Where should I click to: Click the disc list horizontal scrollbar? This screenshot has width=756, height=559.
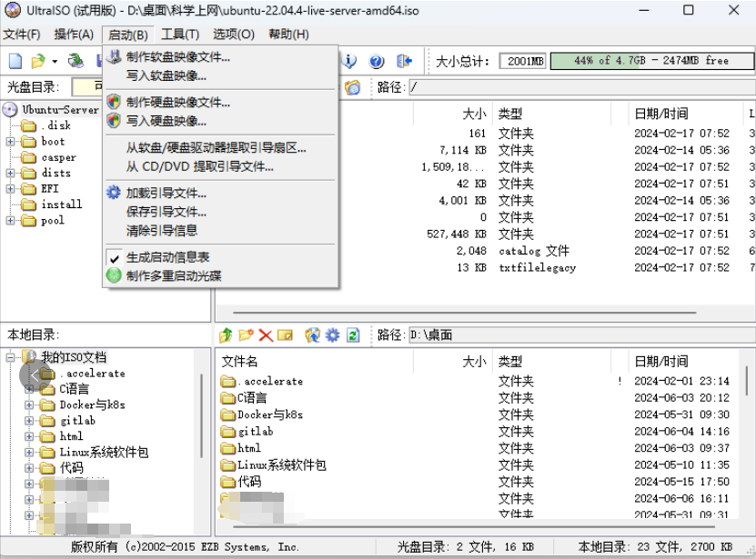pyautogui.click(x=464, y=313)
